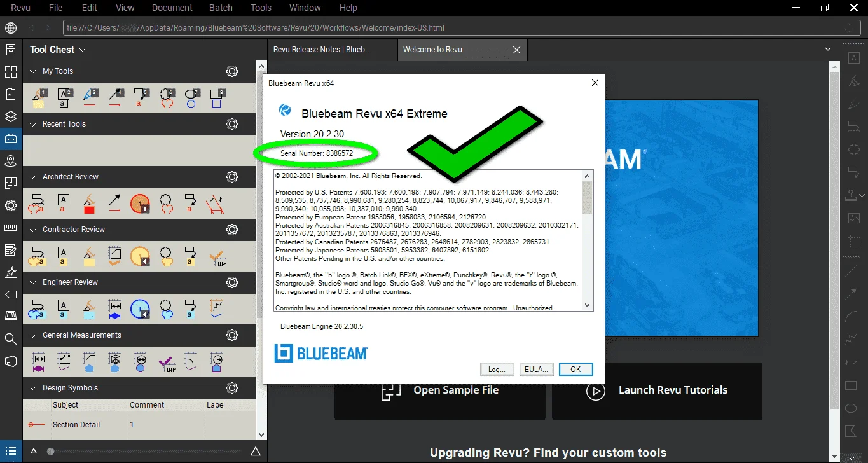Open Design Symbols settings gear
This screenshot has height=463, width=868.
(232, 388)
